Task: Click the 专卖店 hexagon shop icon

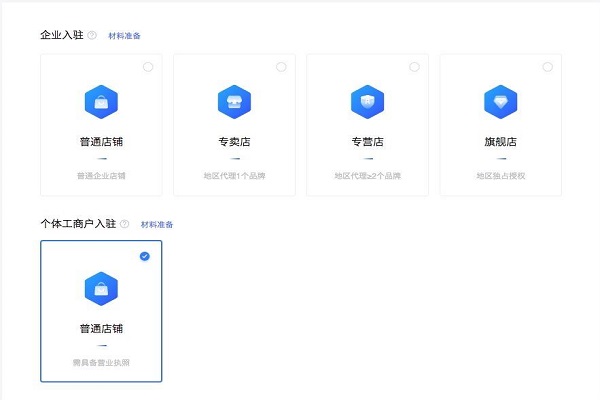Action: pos(234,102)
